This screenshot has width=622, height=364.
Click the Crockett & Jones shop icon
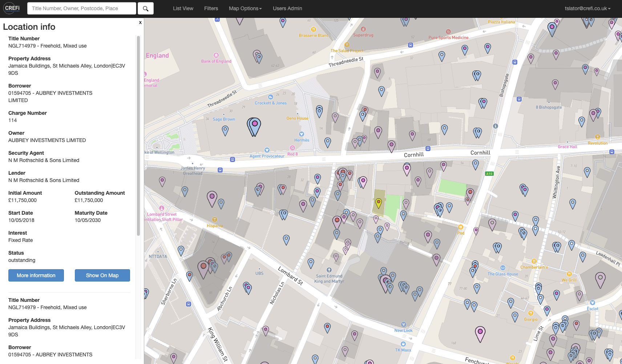tap(271, 97)
